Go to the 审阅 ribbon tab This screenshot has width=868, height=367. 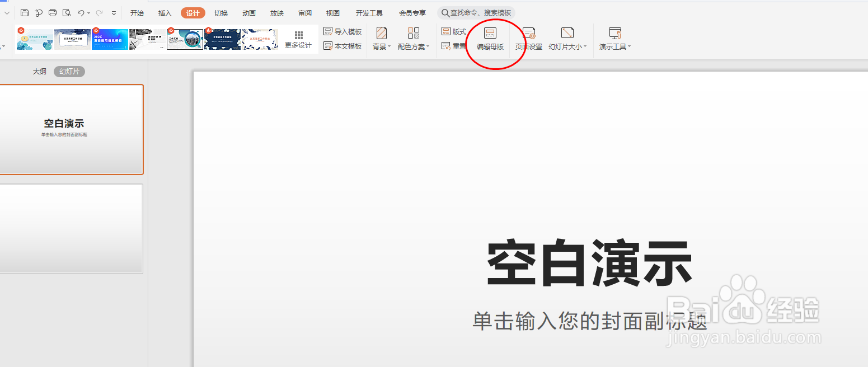tap(305, 13)
